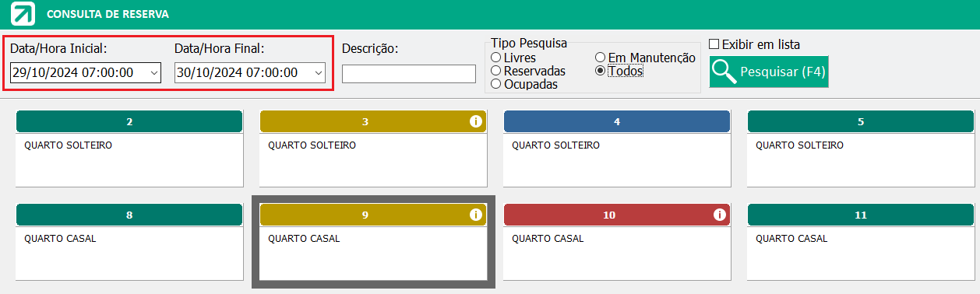Click the info icon on room 9

[475, 215]
